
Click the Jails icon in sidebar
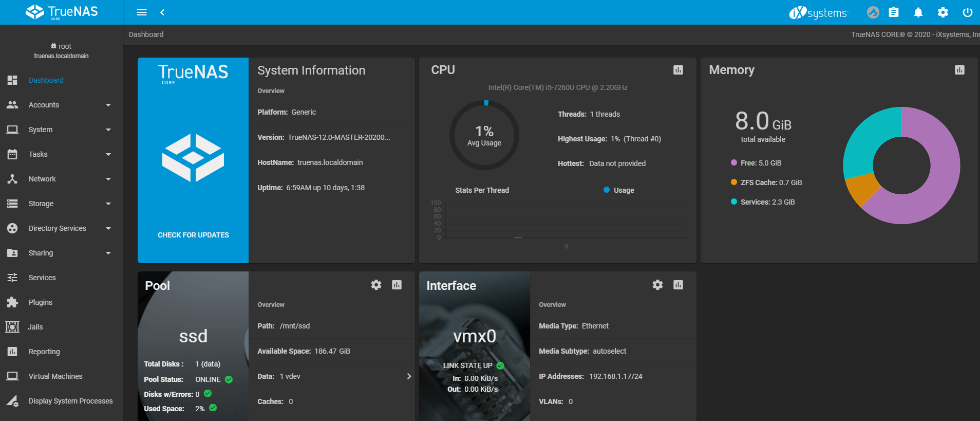click(12, 327)
